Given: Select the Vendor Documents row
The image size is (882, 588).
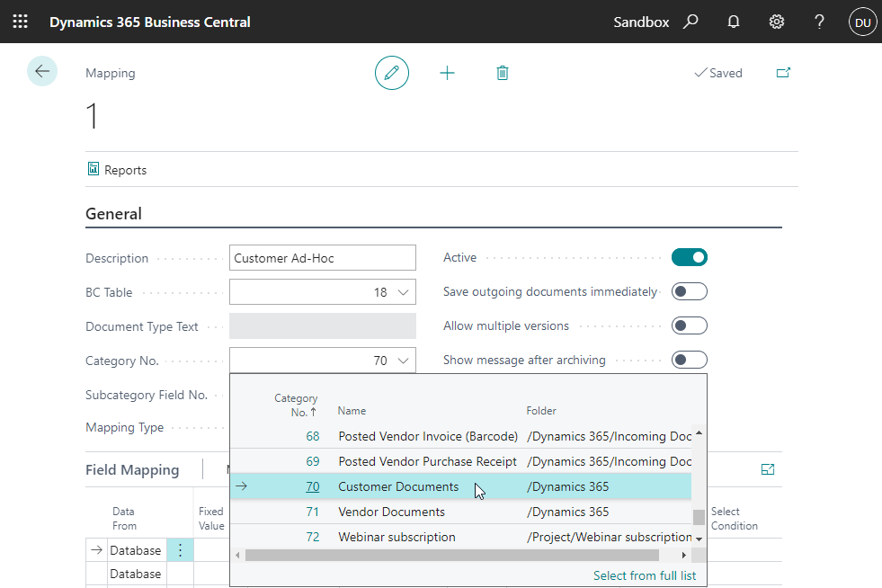Looking at the screenshot, I should coord(391,512).
